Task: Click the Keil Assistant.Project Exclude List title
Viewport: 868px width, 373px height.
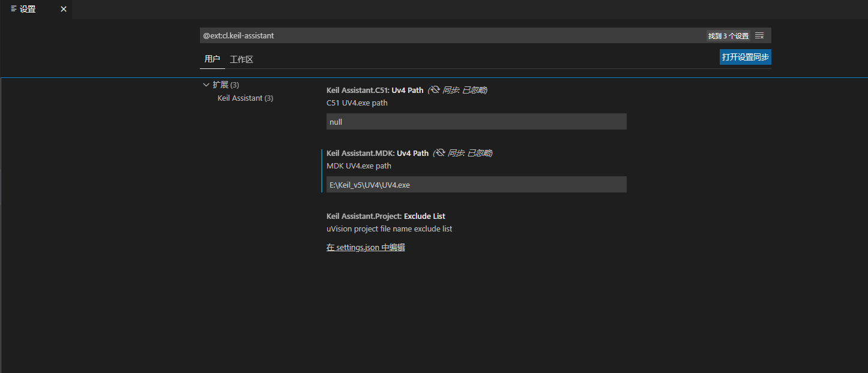Action: coord(386,216)
